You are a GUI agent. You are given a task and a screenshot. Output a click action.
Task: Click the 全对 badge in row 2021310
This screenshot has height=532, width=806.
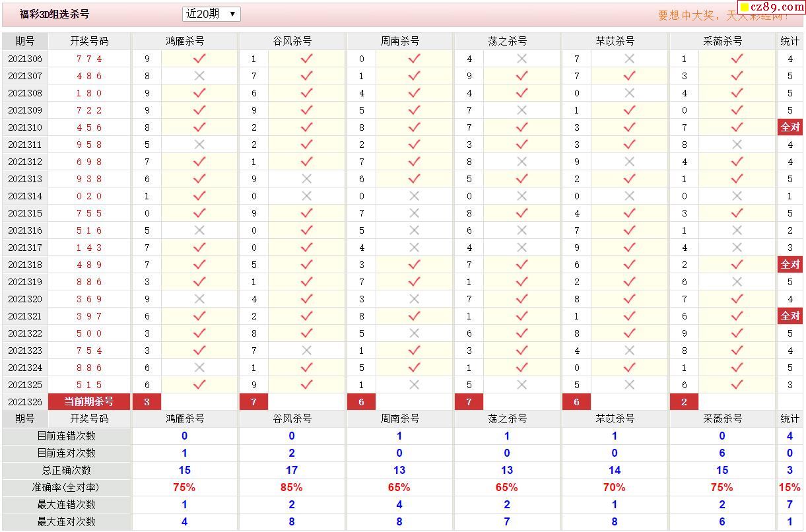point(790,127)
